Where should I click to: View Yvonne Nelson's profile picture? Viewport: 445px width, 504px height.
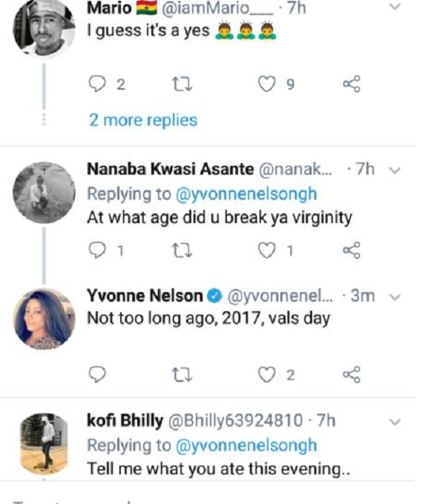click(44, 319)
